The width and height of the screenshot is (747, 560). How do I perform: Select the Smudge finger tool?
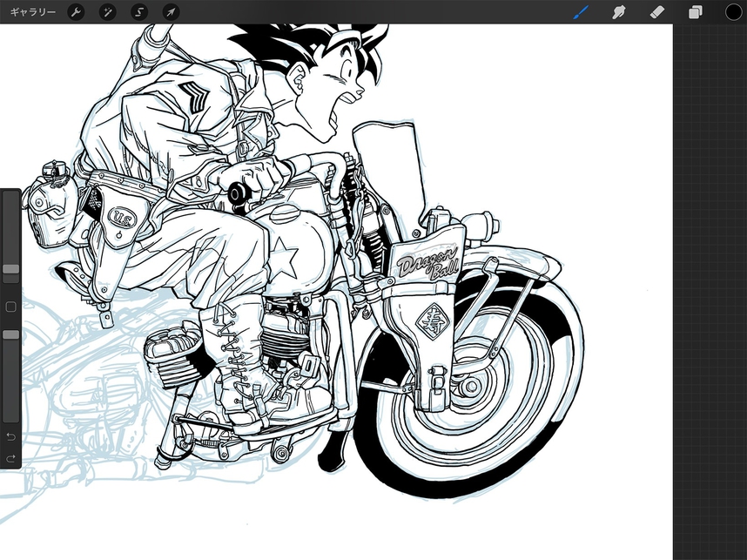coord(621,12)
